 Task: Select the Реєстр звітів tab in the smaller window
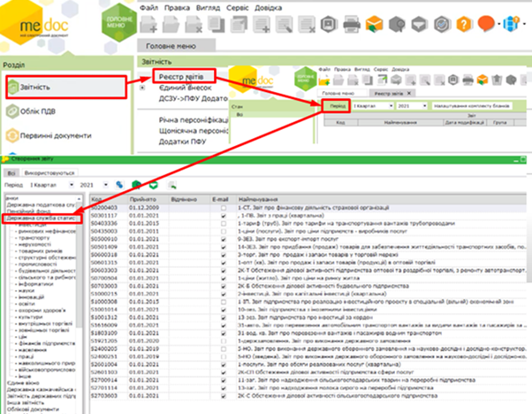click(x=392, y=93)
